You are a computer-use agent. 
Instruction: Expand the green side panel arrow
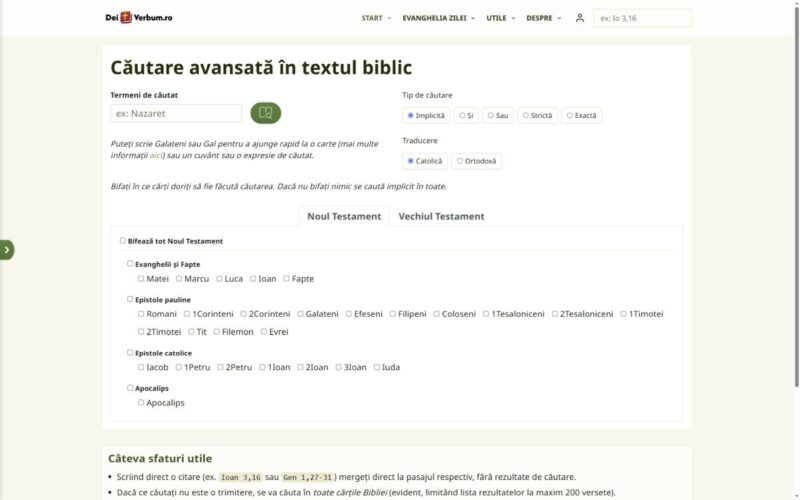[7, 249]
